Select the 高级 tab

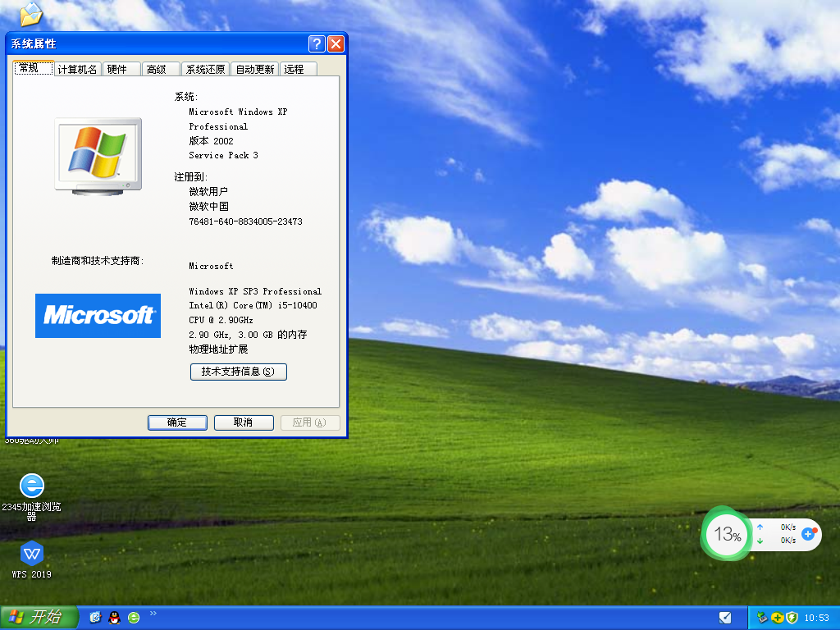[160, 69]
